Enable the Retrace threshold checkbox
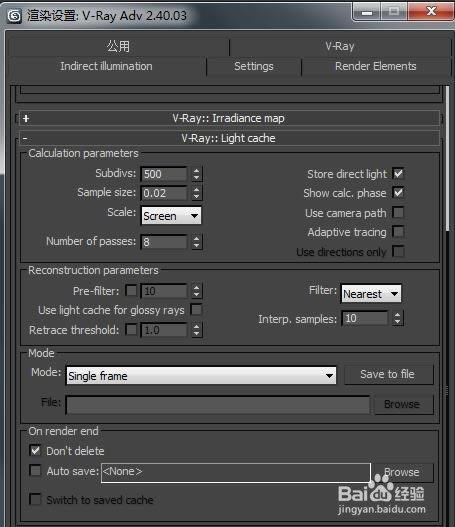This screenshot has width=455, height=527. tap(131, 329)
